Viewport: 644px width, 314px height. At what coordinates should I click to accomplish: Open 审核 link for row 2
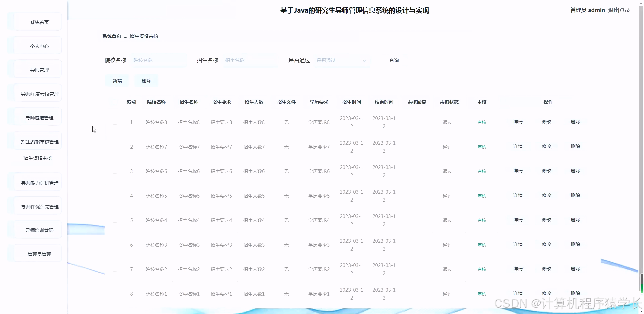click(x=481, y=147)
